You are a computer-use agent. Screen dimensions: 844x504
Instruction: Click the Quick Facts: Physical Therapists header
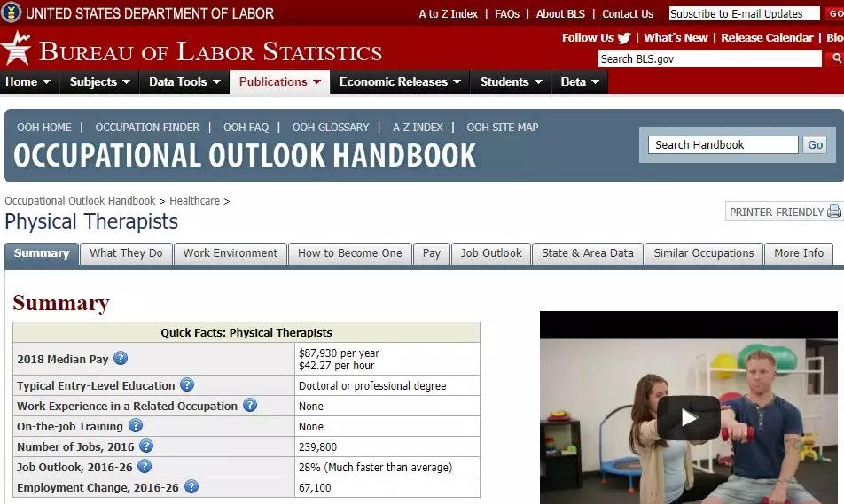click(x=246, y=332)
